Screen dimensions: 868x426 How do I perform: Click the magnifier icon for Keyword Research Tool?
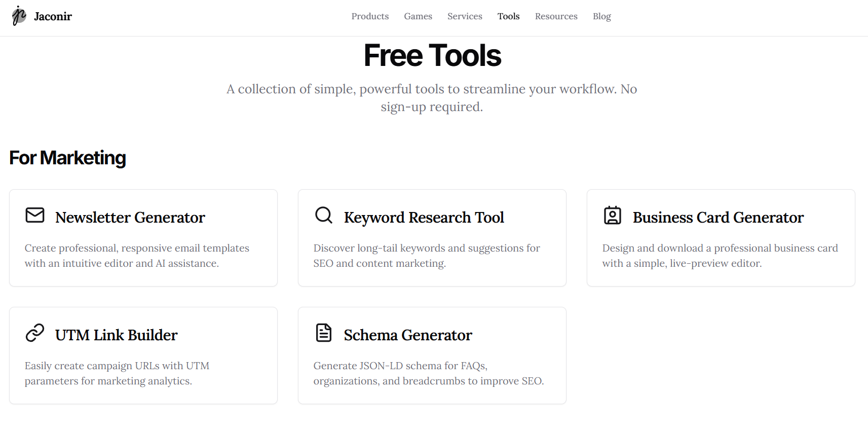(x=324, y=215)
